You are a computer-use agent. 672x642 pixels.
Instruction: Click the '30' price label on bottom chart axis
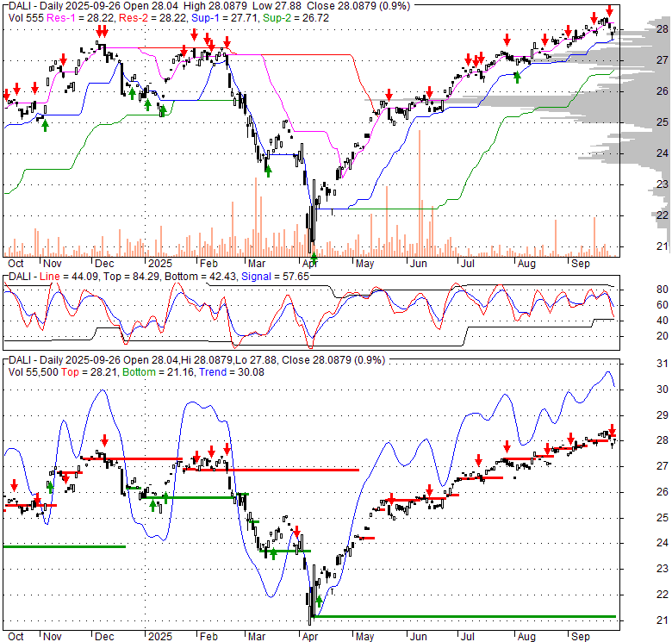click(x=663, y=390)
